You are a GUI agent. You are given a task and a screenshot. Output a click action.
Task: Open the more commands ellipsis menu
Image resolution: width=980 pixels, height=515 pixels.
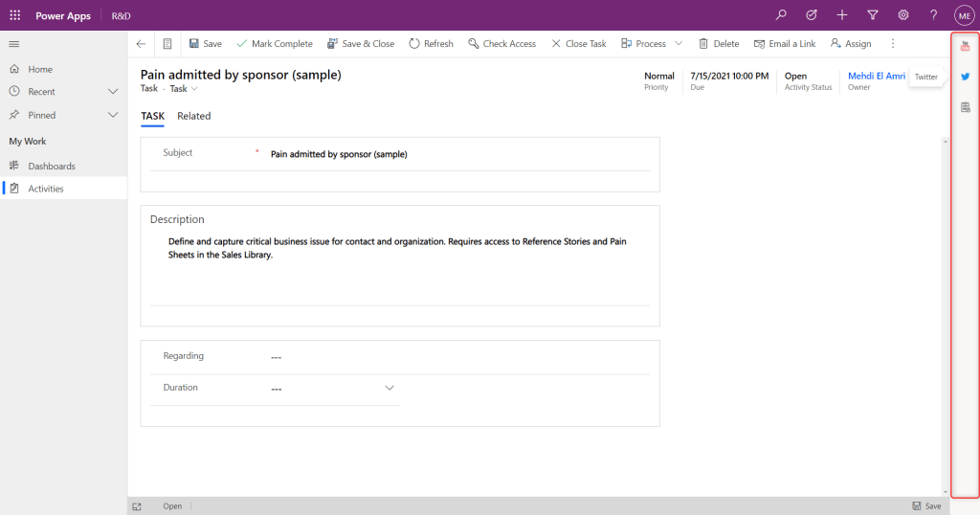coord(893,44)
